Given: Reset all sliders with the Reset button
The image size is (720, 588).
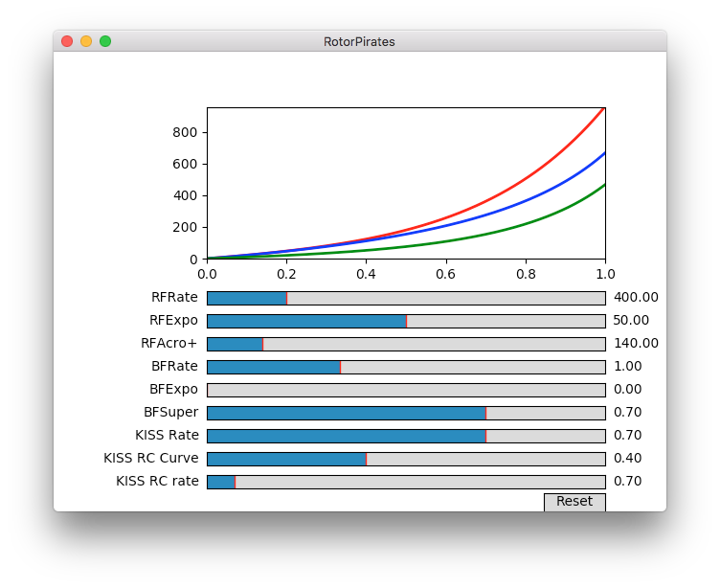Looking at the screenshot, I should 574,502.
